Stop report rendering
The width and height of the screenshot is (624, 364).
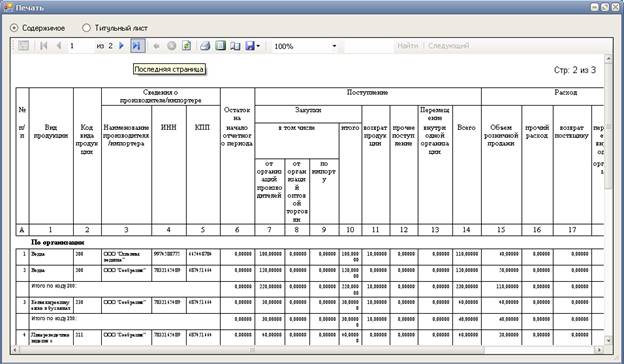pos(172,46)
